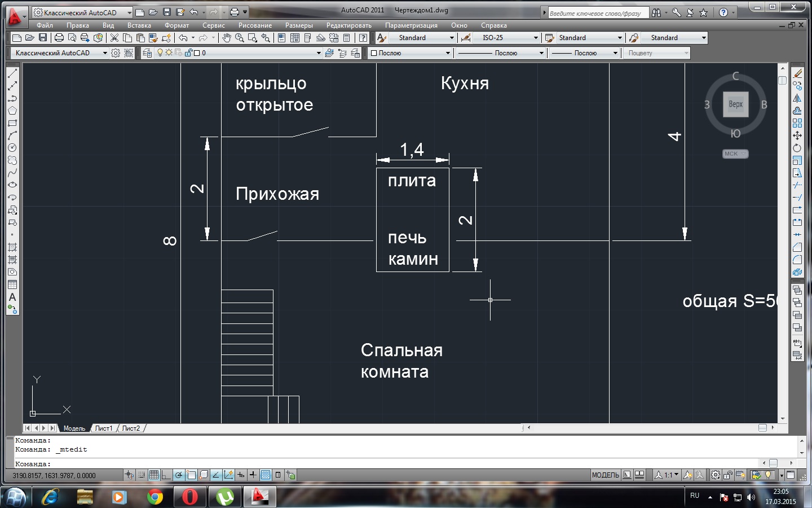Click the МОДЕЛЬ button in status bar

tap(605, 475)
